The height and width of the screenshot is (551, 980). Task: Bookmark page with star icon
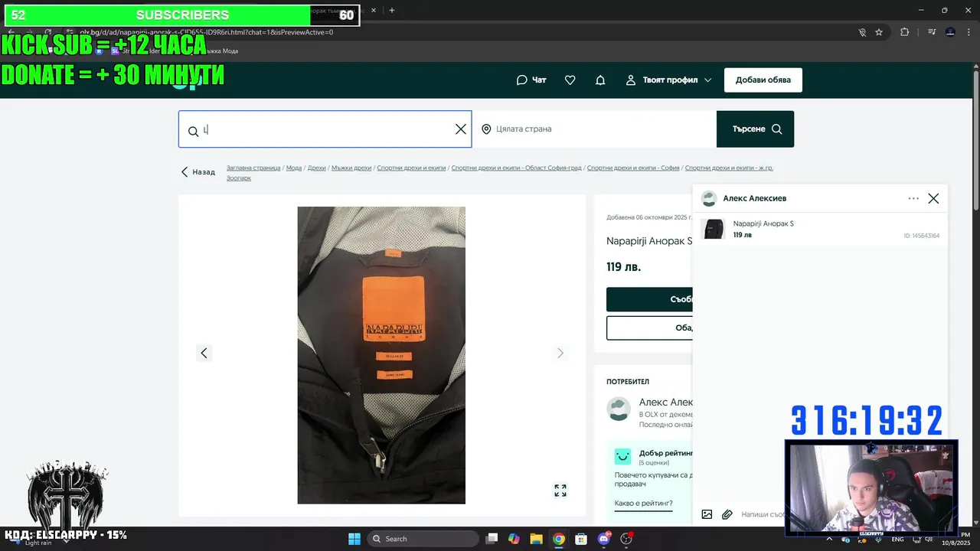tap(879, 32)
